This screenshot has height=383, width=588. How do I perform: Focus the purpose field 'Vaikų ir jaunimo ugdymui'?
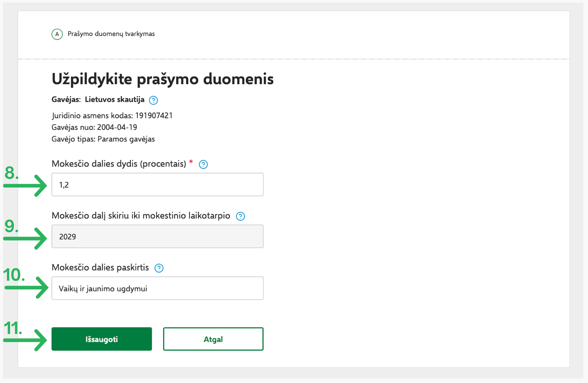coord(157,288)
